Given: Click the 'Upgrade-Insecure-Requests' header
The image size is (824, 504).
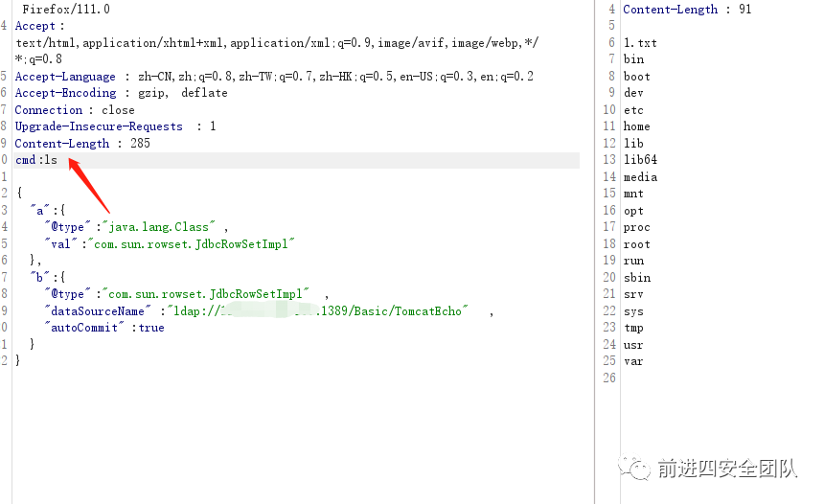Looking at the screenshot, I should click(x=99, y=126).
